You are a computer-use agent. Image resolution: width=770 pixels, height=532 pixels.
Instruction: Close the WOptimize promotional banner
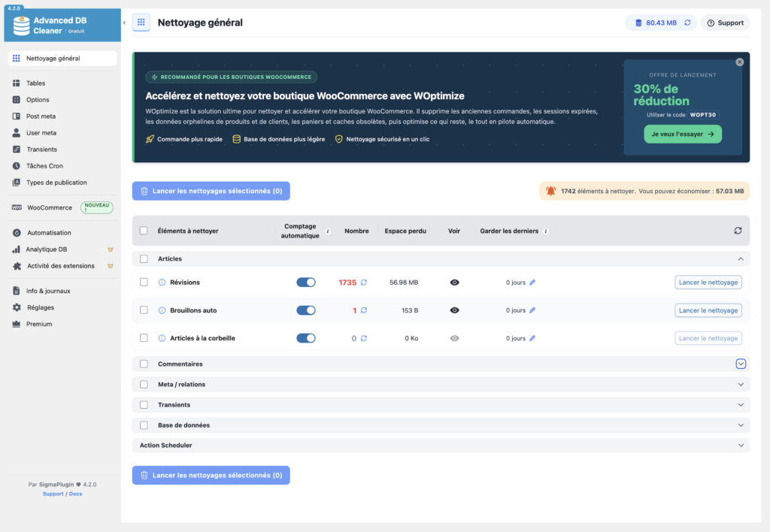(740, 62)
